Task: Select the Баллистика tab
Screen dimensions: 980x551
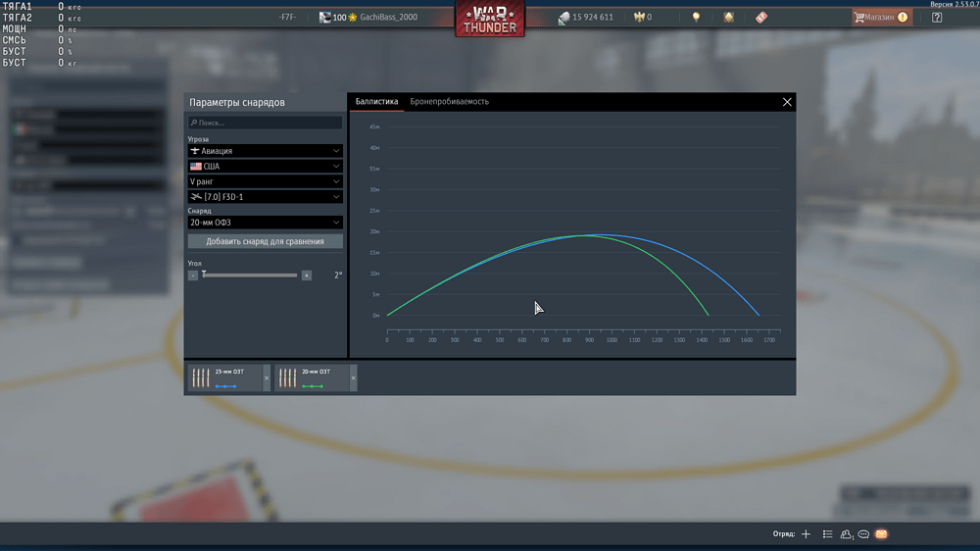Action: point(376,102)
